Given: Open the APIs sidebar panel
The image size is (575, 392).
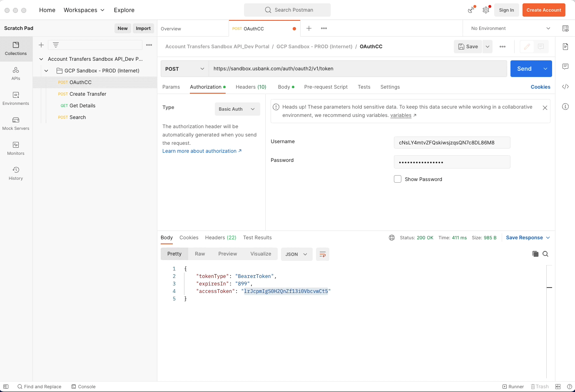Looking at the screenshot, I should coord(16,74).
